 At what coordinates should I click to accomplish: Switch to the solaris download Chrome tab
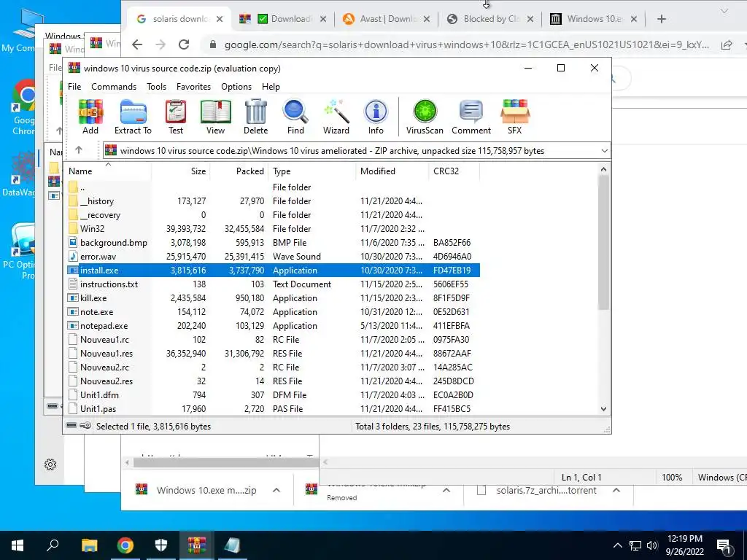coord(179,18)
